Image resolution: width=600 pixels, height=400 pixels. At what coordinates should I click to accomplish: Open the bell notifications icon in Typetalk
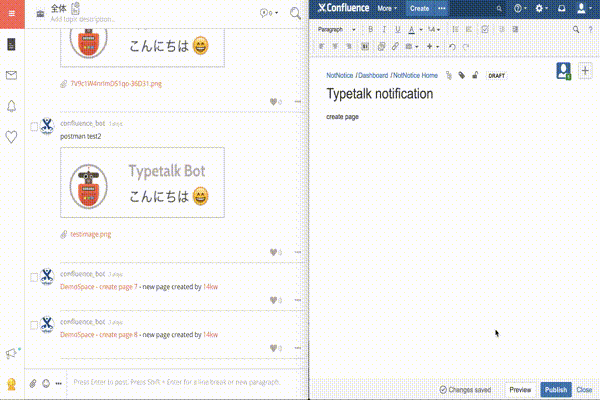coord(11,106)
